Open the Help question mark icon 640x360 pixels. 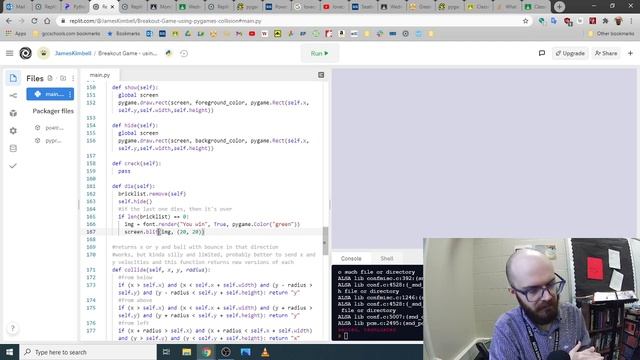[13, 328]
